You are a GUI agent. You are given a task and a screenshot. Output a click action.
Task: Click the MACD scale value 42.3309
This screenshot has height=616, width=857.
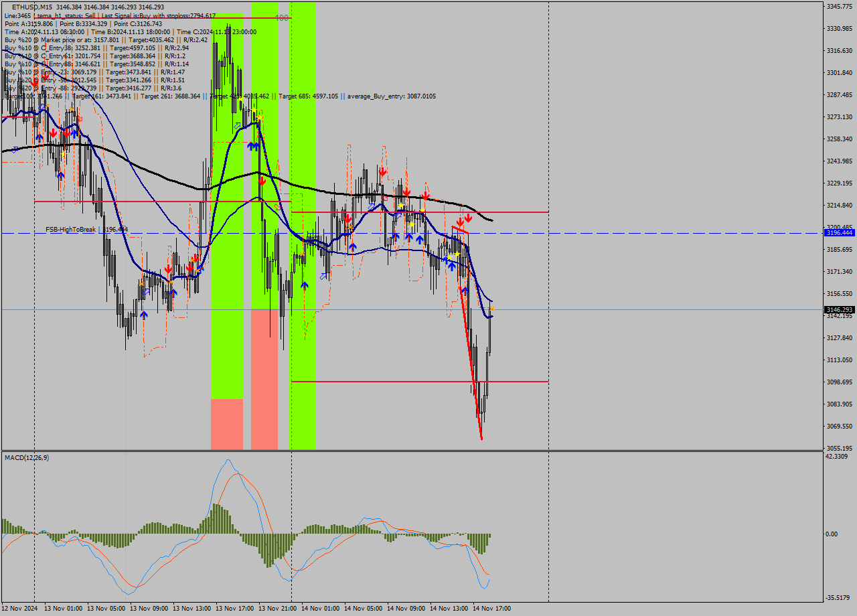pyautogui.click(x=837, y=457)
